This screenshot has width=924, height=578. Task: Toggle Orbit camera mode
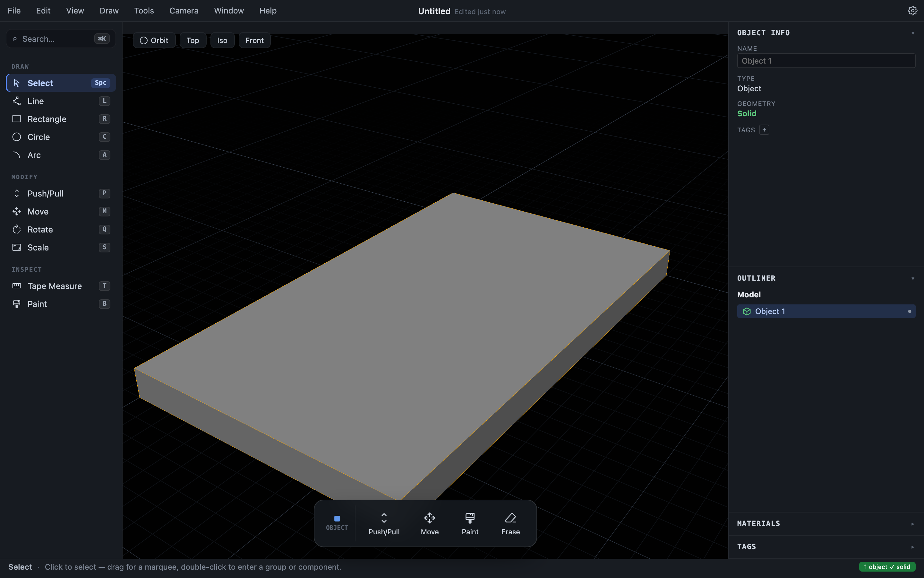pyautogui.click(x=154, y=40)
